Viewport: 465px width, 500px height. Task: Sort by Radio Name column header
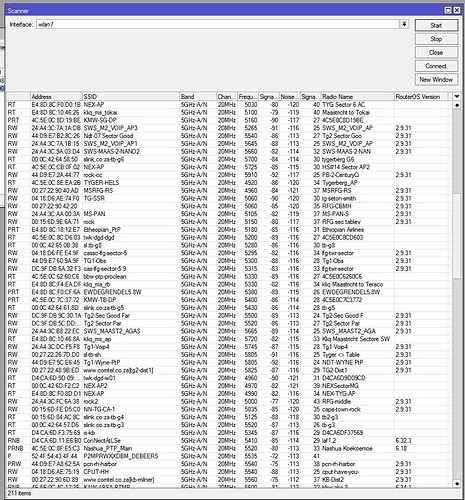point(358,97)
